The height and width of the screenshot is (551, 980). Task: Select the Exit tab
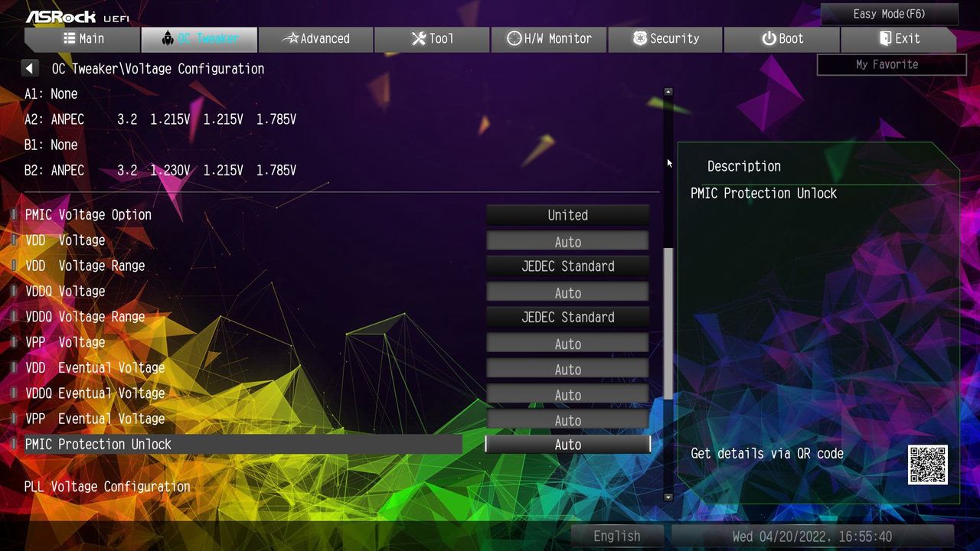(899, 39)
